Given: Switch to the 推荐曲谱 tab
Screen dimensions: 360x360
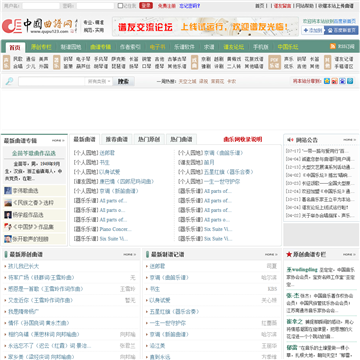Looking at the screenshot, I should click(117, 139).
